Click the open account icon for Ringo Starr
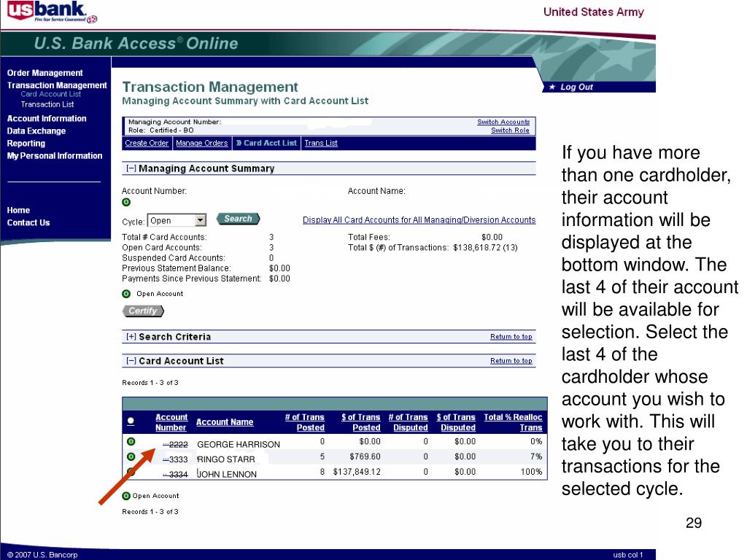Screen dimensions: 747x560 pos(131,456)
